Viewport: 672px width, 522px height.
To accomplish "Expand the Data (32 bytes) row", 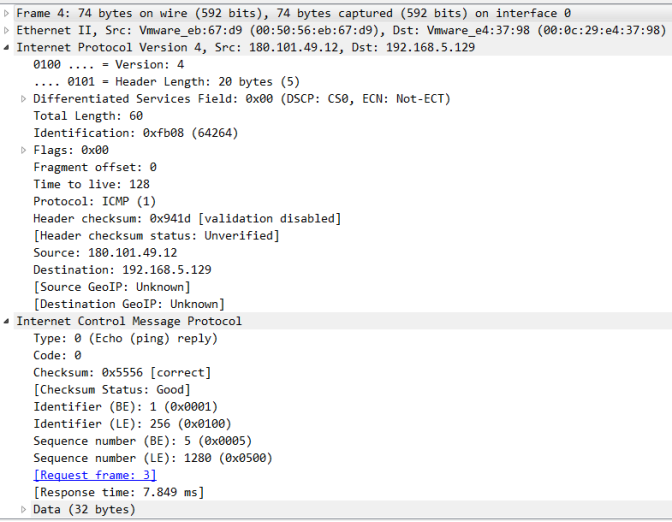I will (24, 509).
